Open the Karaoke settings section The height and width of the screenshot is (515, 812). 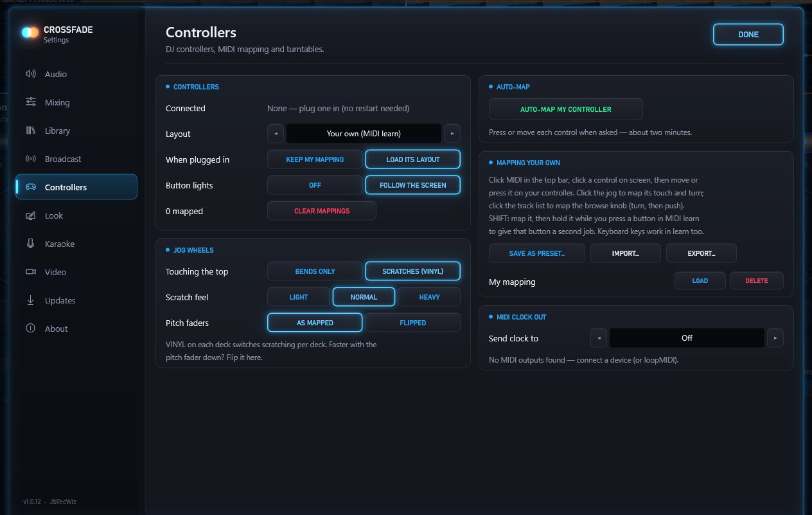pos(76,244)
